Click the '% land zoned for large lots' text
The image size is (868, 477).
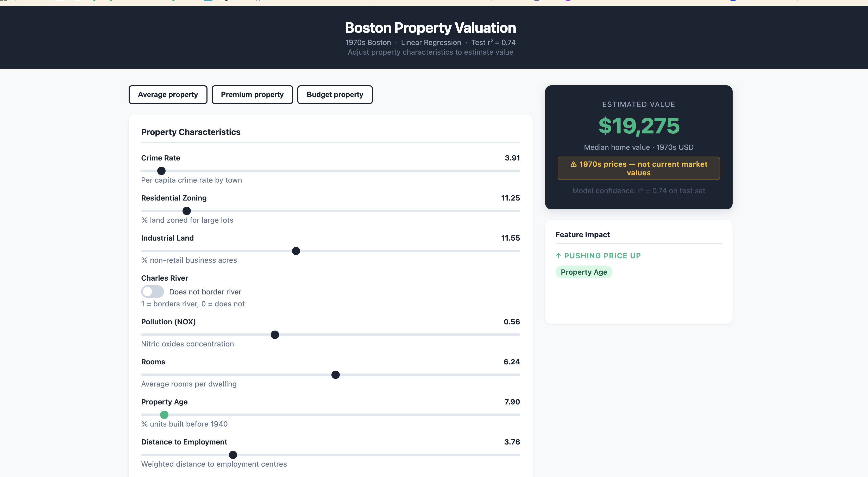click(x=187, y=220)
